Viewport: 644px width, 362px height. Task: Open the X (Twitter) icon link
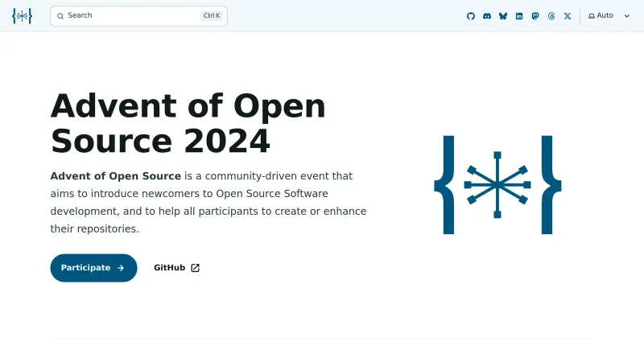568,16
